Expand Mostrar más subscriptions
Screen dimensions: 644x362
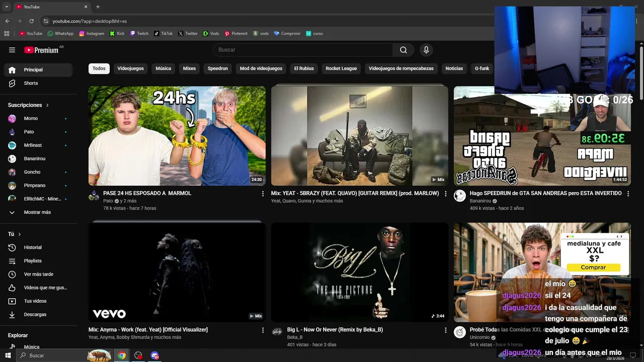tap(39, 212)
